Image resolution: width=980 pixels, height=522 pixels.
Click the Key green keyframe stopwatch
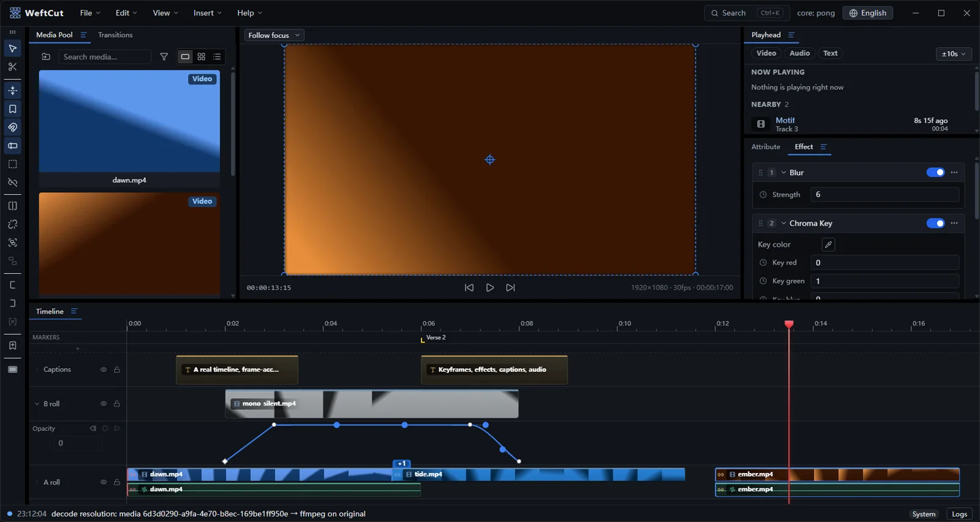(763, 281)
